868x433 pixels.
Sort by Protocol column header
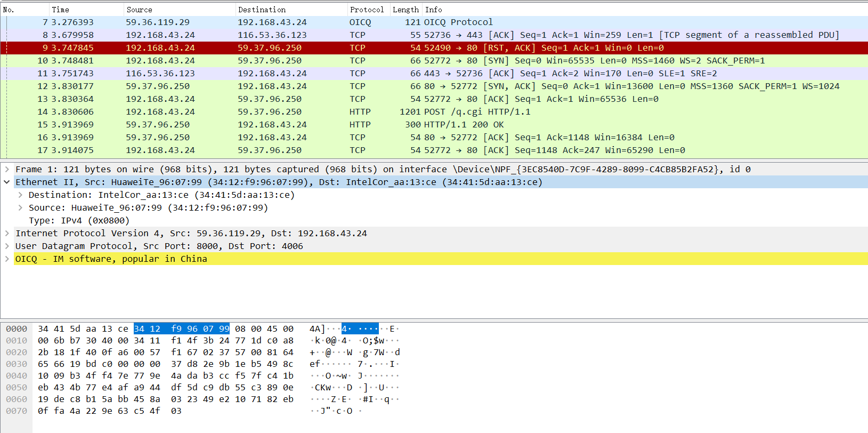pyautogui.click(x=369, y=10)
